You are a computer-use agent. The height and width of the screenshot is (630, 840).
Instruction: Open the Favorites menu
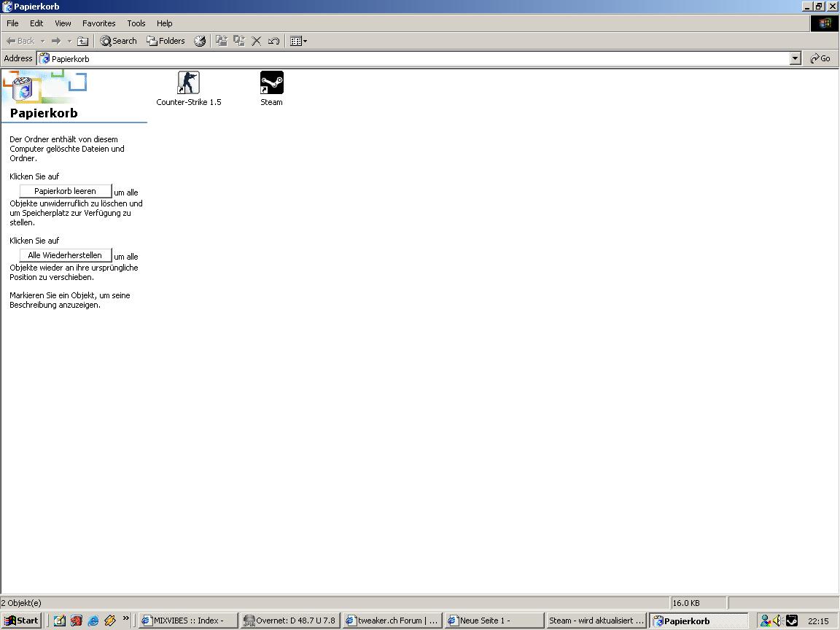click(x=98, y=23)
